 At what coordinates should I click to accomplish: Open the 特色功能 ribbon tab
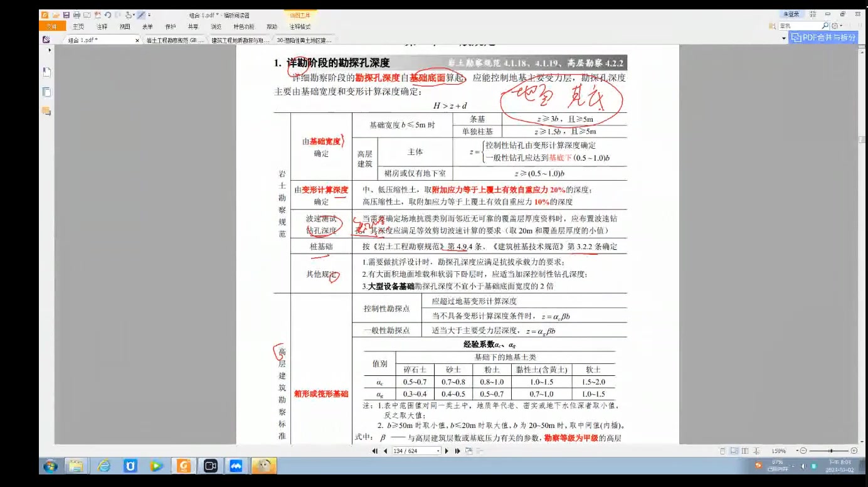[244, 27]
